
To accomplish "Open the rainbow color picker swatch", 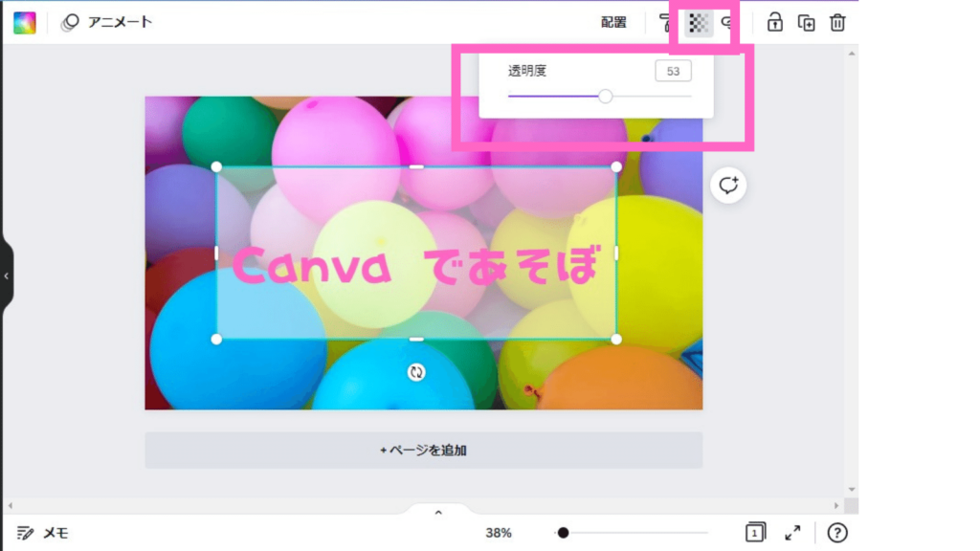I will (x=25, y=23).
